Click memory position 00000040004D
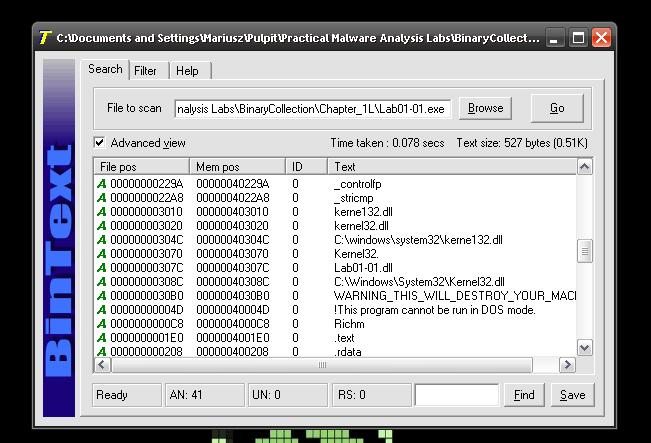651x443 pixels. (x=232, y=310)
